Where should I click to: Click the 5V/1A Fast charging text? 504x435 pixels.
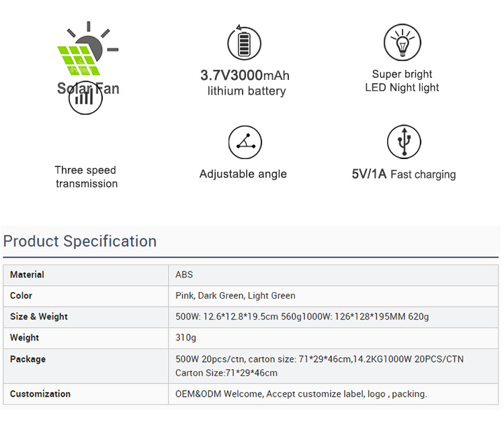click(x=403, y=175)
